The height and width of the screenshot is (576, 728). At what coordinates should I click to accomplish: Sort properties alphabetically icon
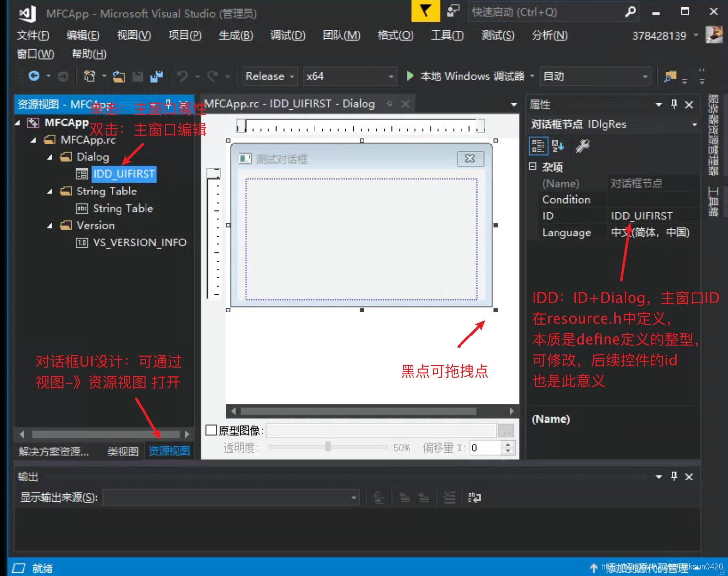(558, 146)
